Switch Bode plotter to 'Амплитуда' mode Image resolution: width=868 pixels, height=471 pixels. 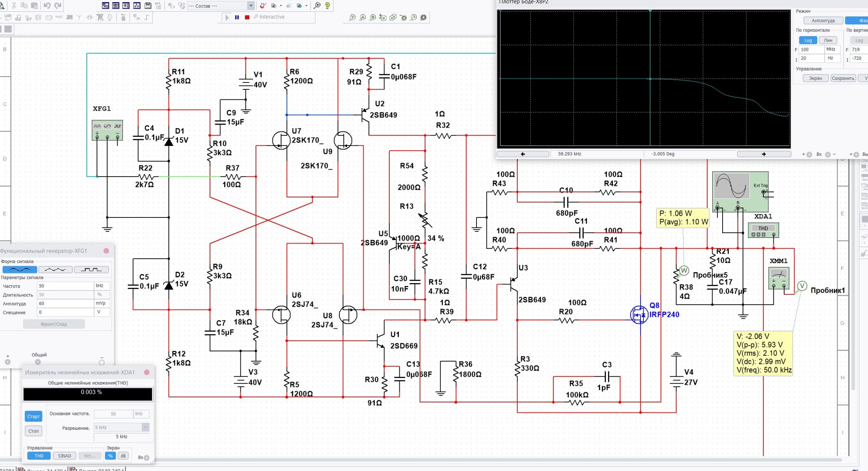823,20
